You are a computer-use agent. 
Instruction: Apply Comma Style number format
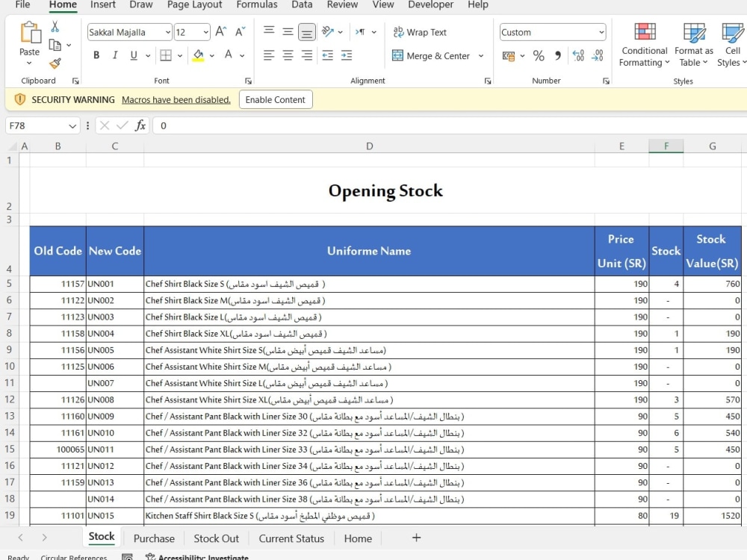557,56
